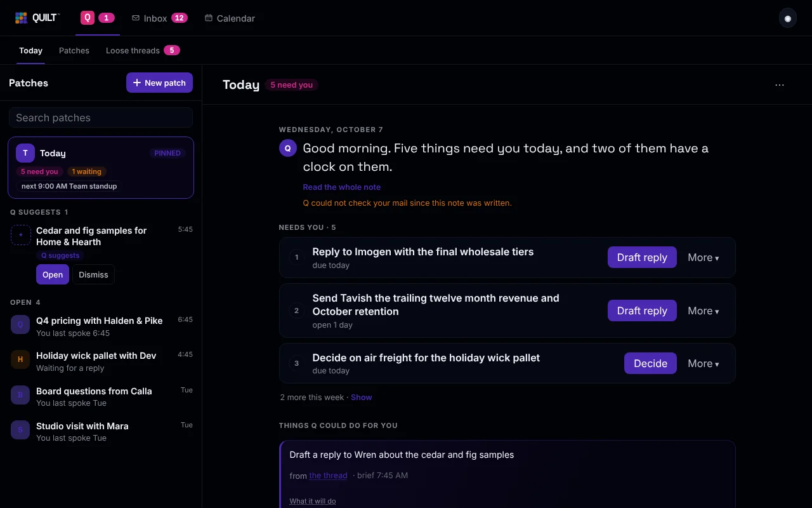Image resolution: width=812 pixels, height=508 pixels.
Task: Expand More for air freight decision
Action: point(704,363)
